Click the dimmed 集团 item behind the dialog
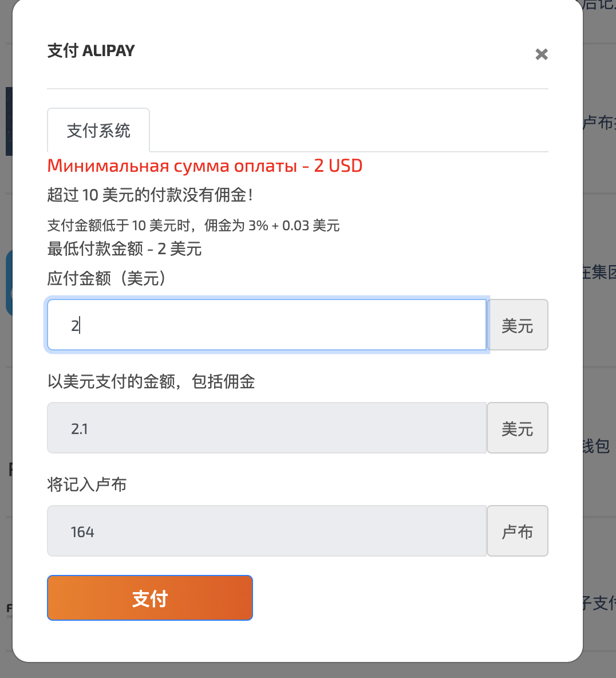 (599, 273)
